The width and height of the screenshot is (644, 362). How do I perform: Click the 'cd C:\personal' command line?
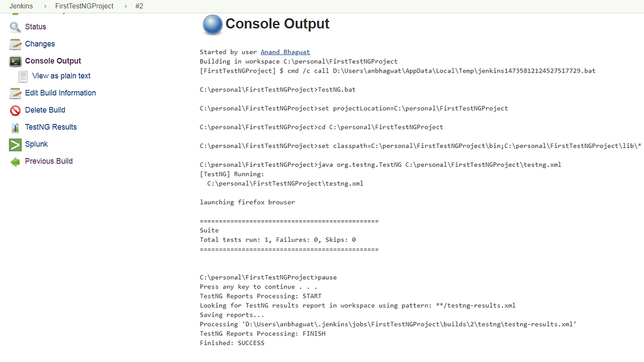(321, 127)
